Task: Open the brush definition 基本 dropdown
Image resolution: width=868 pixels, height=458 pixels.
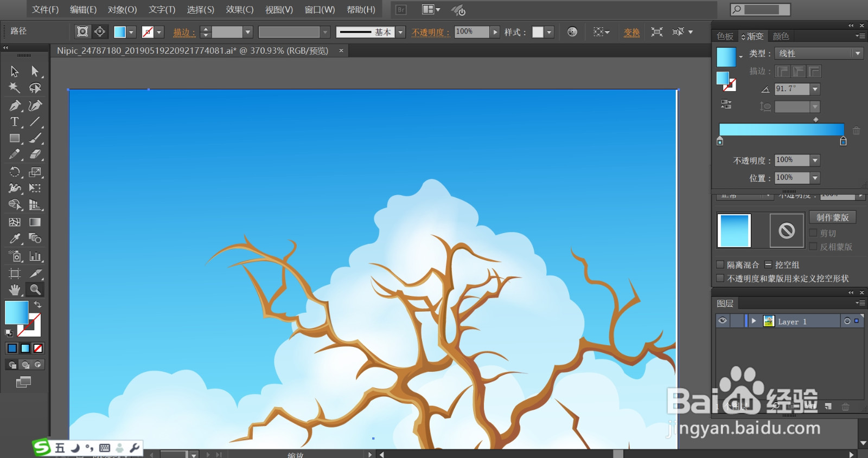Action: click(x=401, y=32)
